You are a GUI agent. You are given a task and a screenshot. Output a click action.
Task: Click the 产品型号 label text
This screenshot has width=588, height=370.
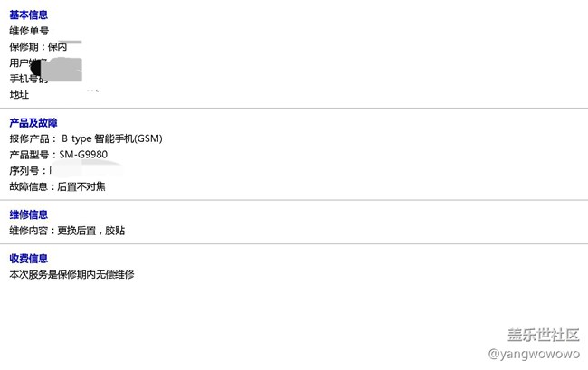pos(30,155)
